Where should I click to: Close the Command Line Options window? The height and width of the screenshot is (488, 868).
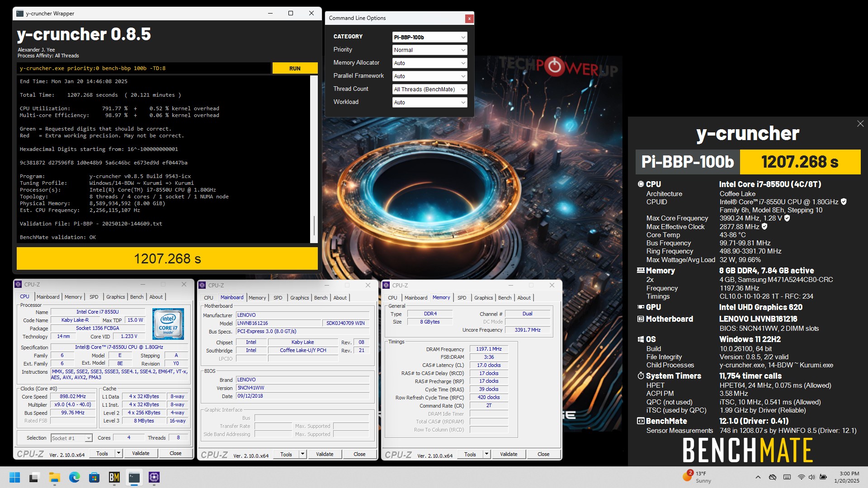469,19
